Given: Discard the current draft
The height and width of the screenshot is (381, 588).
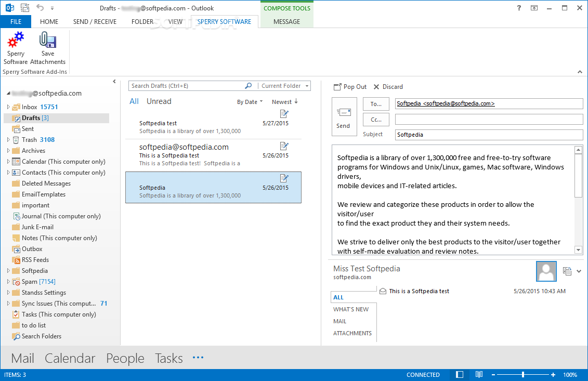Looking at the screenshot, I should click(388, 87).
